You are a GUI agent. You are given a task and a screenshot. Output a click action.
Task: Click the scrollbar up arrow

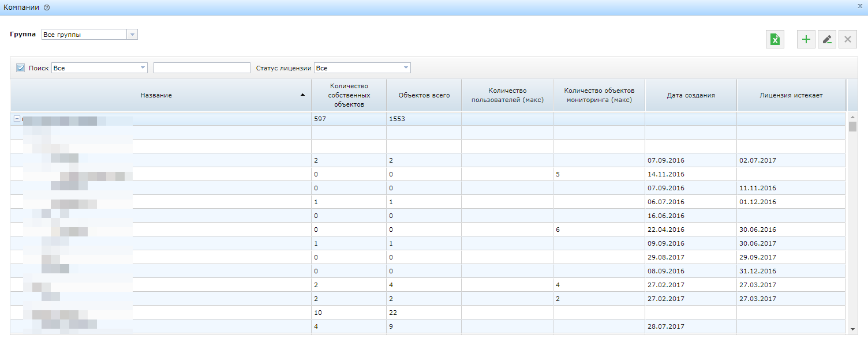coord(852,117)
